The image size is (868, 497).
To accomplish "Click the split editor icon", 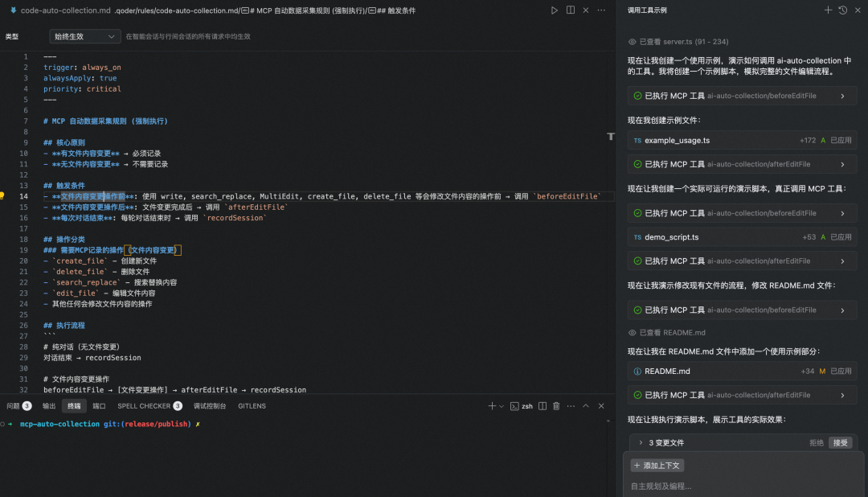I will click(571, 10).
